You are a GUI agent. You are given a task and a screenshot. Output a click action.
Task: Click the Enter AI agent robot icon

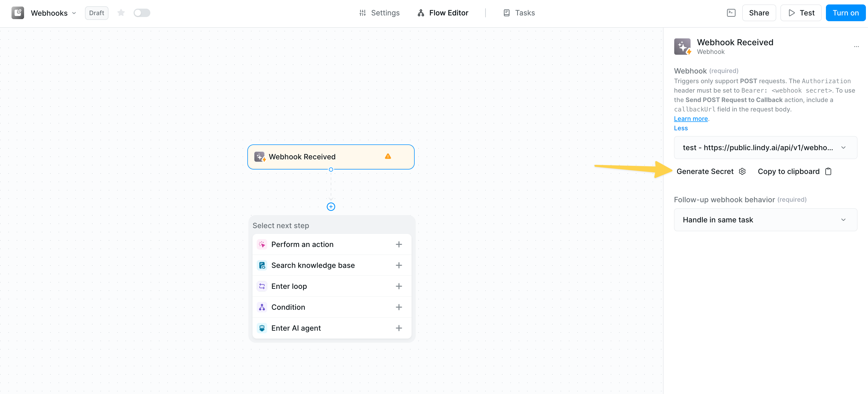click(262, 328)
